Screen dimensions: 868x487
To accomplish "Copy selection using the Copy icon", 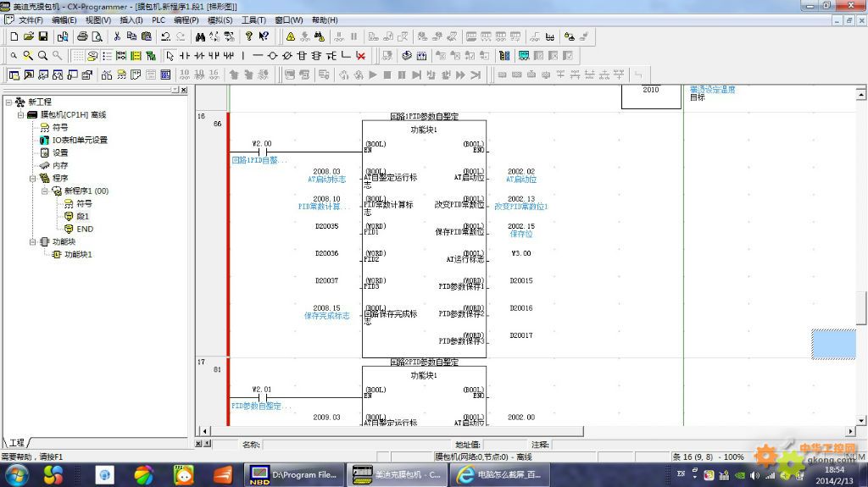I will (x=131, y=36).
